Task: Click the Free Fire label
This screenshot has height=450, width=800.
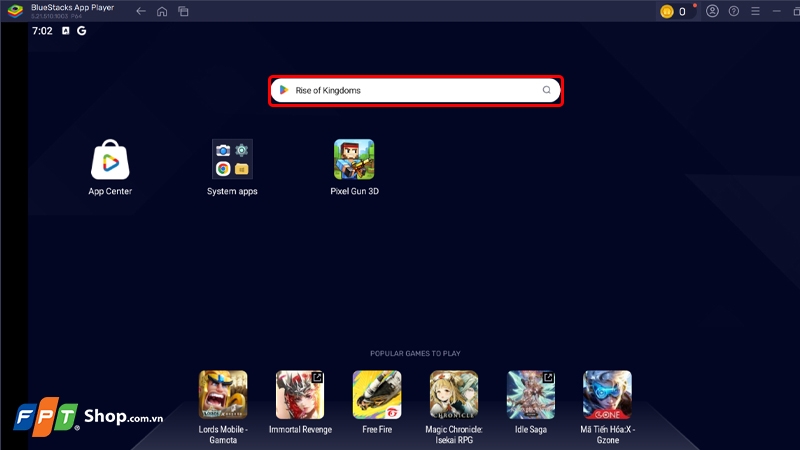Action: 377,430
